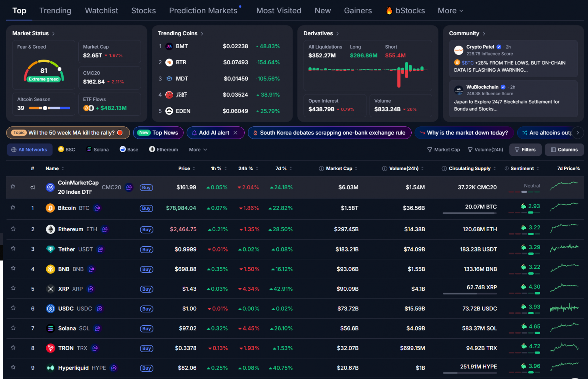Click the TRON coin logo
The width and height of the screenshot is (588, 379).
(x=50, y=348)
